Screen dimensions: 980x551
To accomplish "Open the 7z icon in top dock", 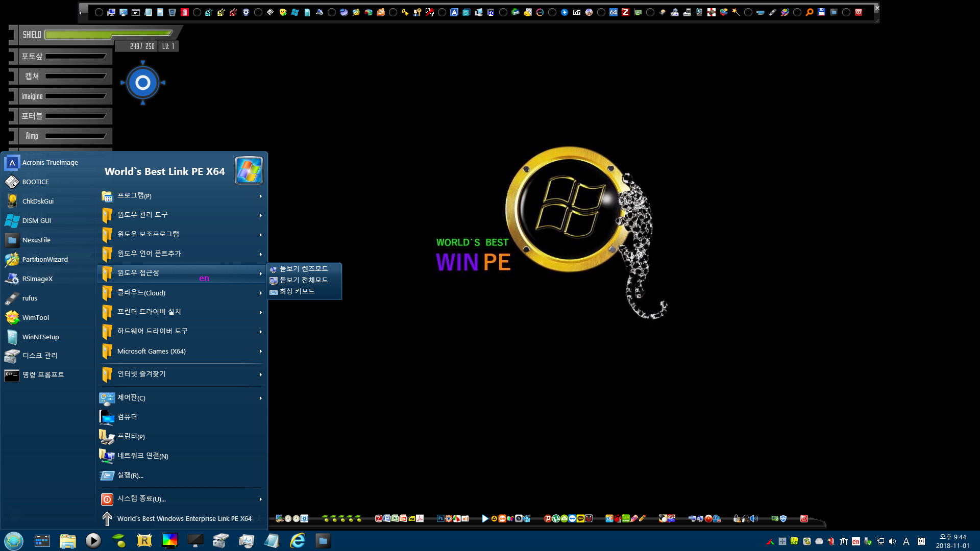I will pos(577,12).
